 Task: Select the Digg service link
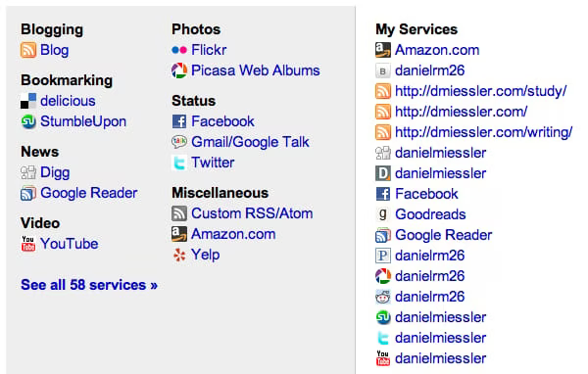[x=55, y=172]
